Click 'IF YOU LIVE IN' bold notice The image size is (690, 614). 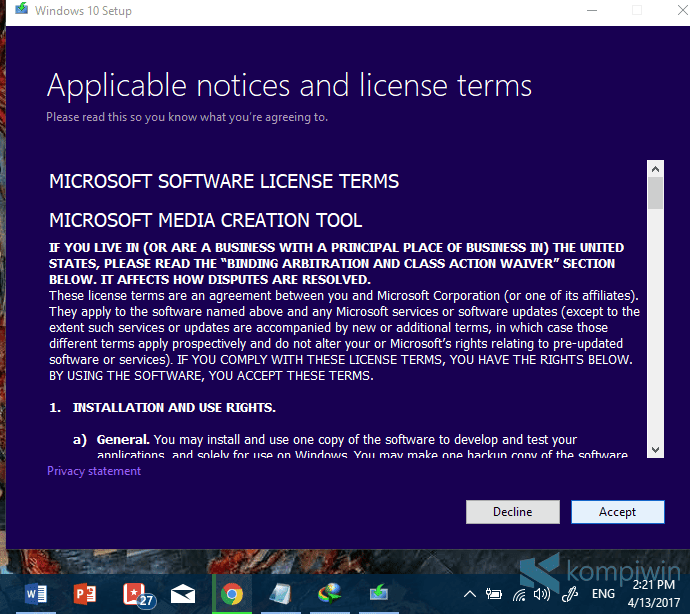click(x=336, y=263)
